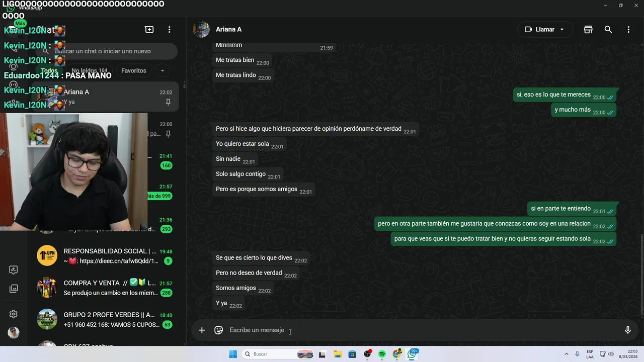644x362 pixels.
Task: Click the last message 'Y ya'
Action: 229,304
